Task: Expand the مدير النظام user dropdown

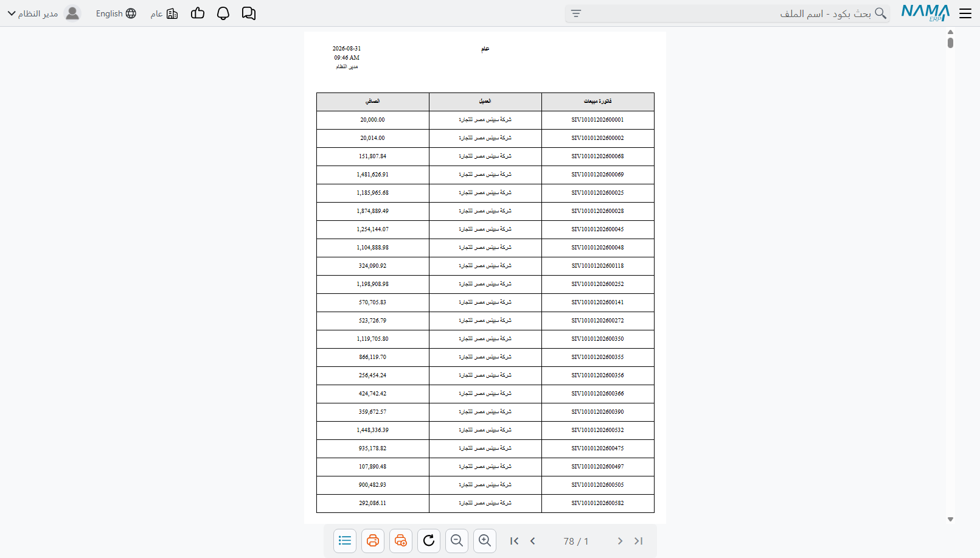Action: coord(33,13)
